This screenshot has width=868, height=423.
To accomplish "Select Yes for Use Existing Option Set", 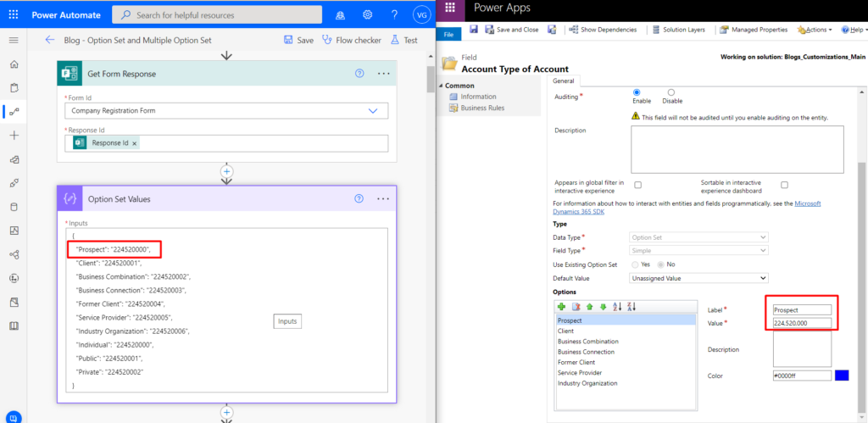I will coord(634,264).
